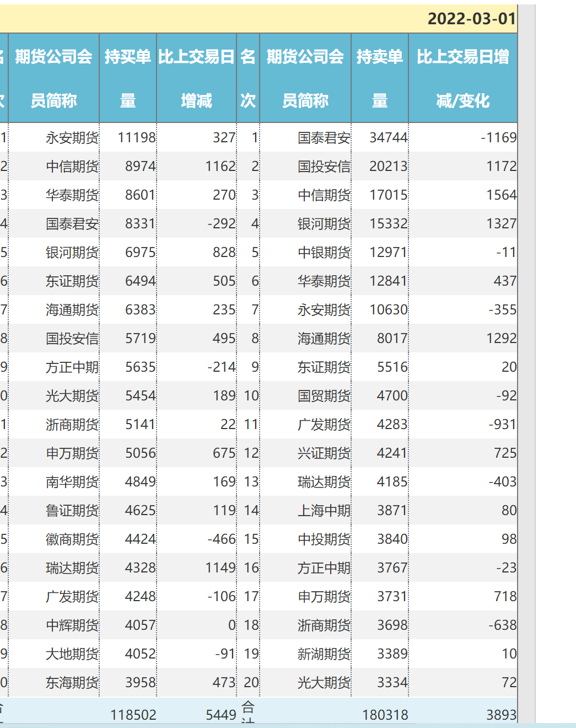Select the sell volume cell 15332
The width and height of the screenshot is (576, 728).
pos(380,223)
